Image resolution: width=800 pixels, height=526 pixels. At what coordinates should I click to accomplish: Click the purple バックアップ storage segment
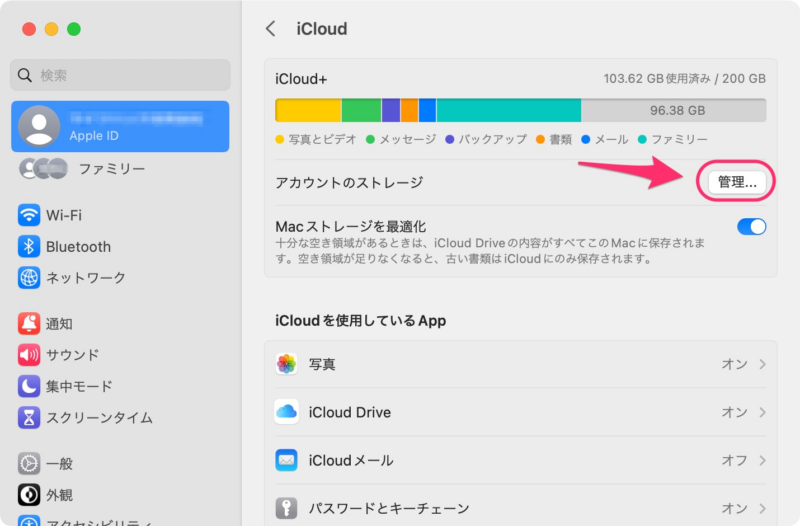point(391,110)
